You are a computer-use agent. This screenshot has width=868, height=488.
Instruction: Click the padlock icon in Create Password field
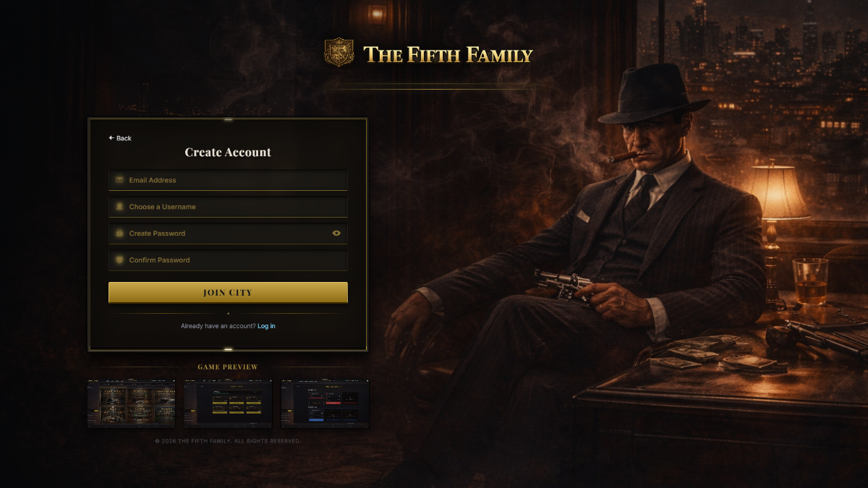[x=119, y=234]
